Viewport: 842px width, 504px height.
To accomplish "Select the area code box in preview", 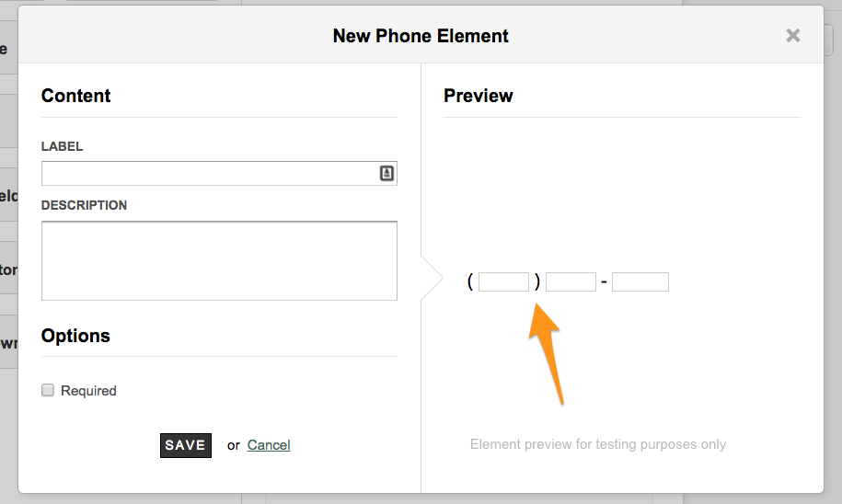I will (503, 281).
